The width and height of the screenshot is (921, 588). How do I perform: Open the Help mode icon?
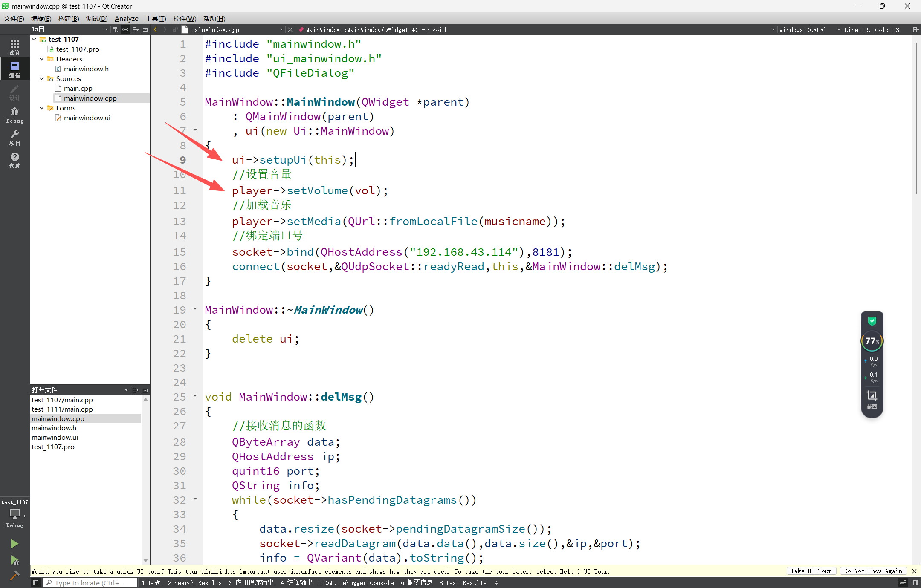[14, 160]
